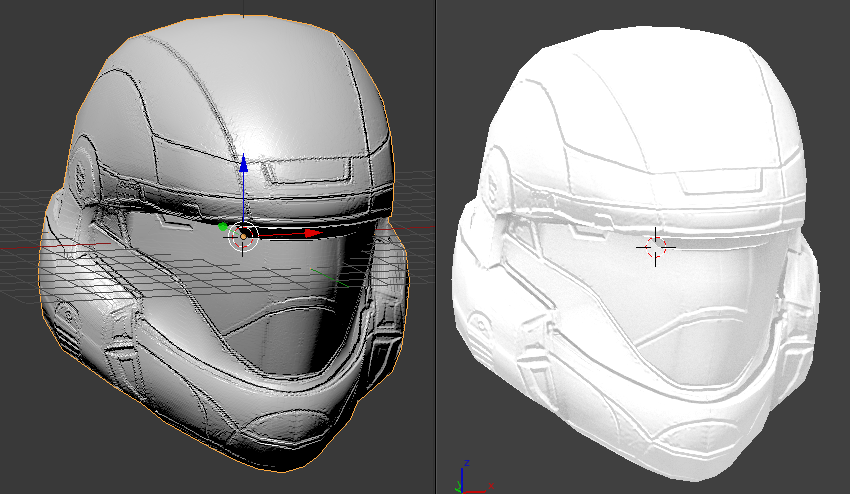
Task: Click the red X-axis manipulator arrow
Action: click(x=314, y=233)
